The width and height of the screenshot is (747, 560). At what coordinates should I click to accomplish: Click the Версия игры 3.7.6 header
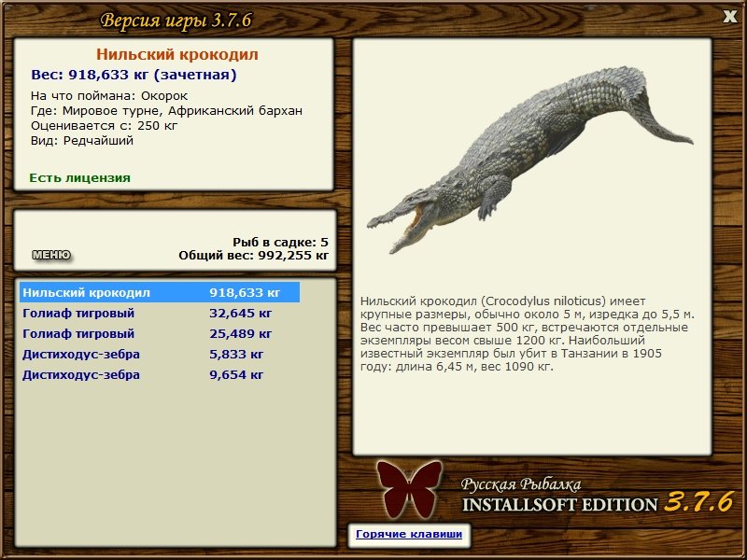[176, 21]
